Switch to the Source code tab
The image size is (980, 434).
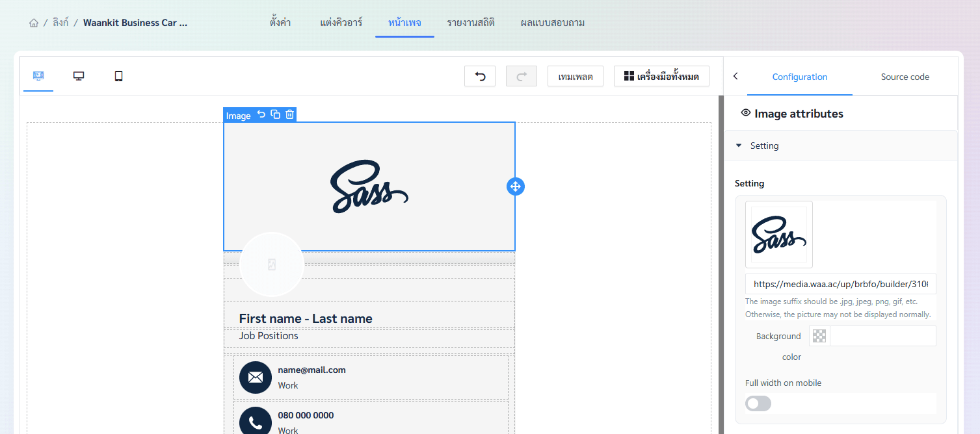coord(905,77)
